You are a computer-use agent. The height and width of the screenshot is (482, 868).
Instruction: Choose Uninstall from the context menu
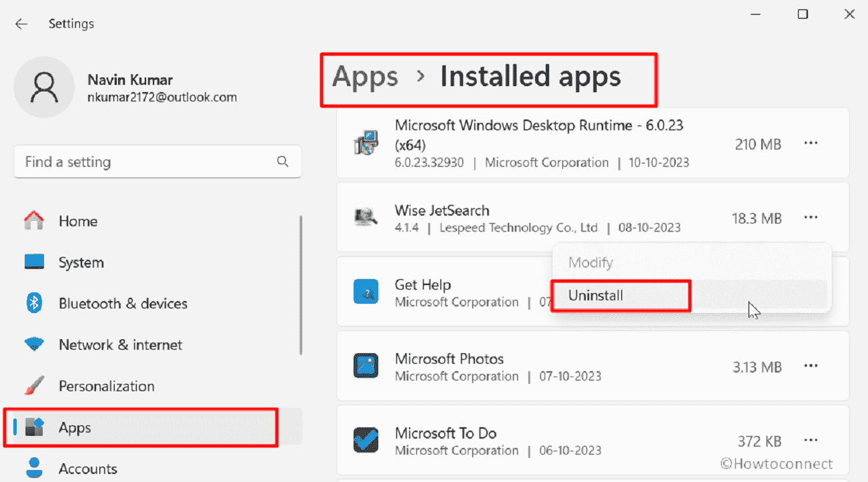point(691,295)
